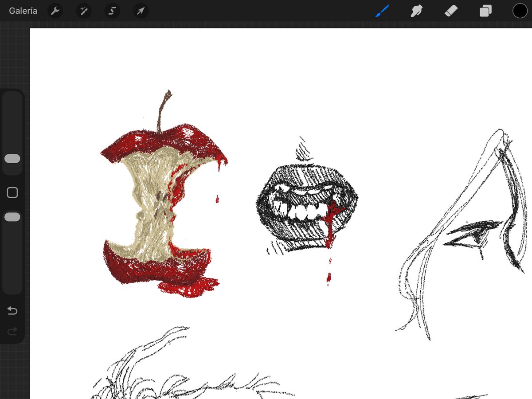Open the black active color picker
The image size is (532, 399).
[520, 11]
